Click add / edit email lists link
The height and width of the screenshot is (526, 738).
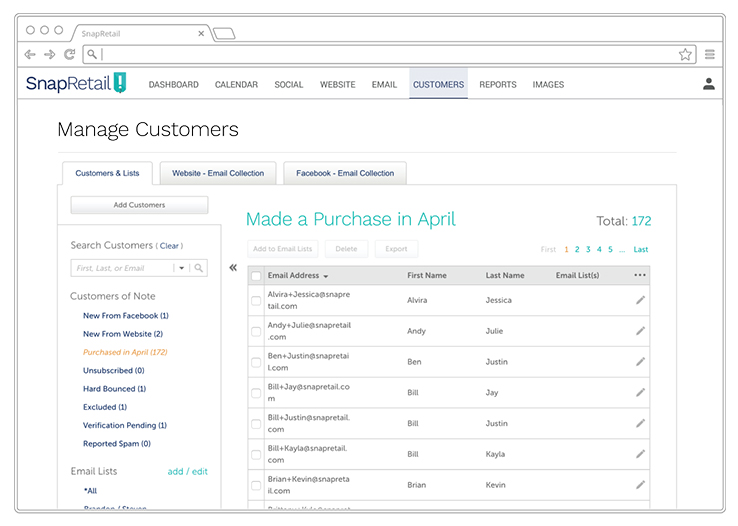pos(187,471)
